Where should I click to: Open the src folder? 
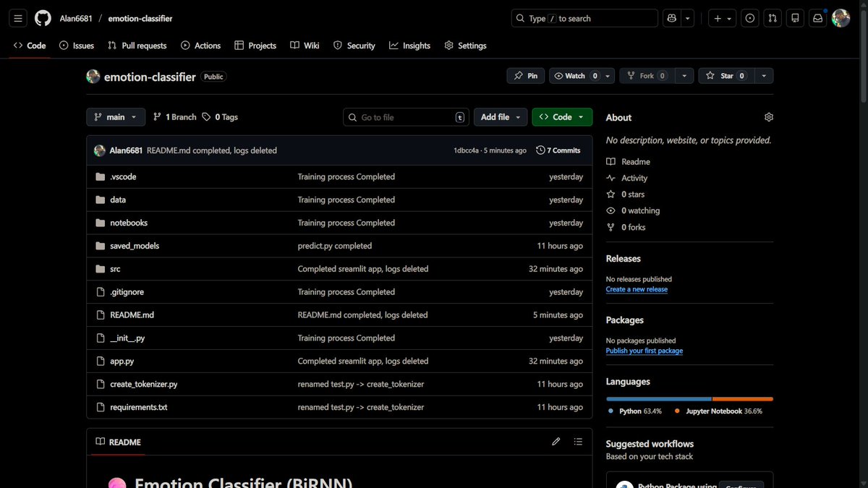pos(115,269)
